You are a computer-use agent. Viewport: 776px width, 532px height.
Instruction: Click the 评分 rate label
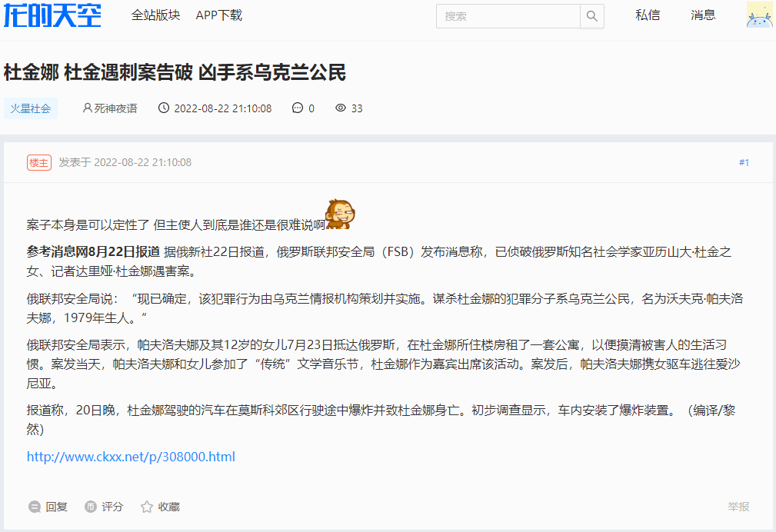tap(112, 507)
